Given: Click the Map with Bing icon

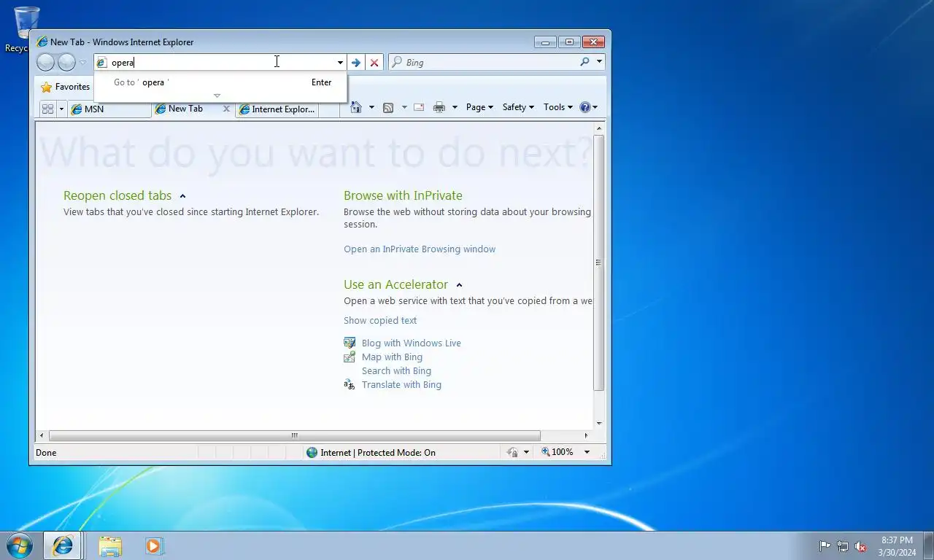Looking at the screenshot, I should pos(350,357).
